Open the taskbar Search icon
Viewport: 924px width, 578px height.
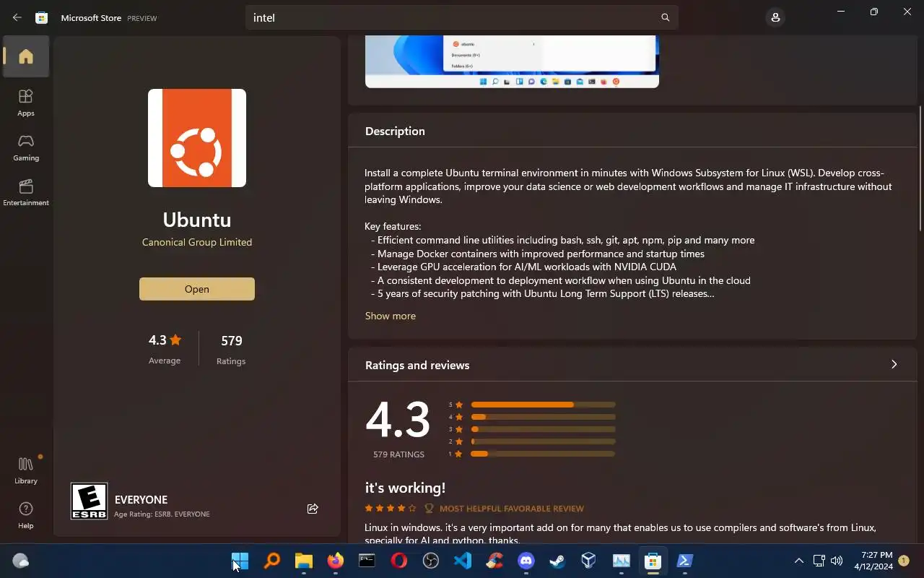click(271, 561)
